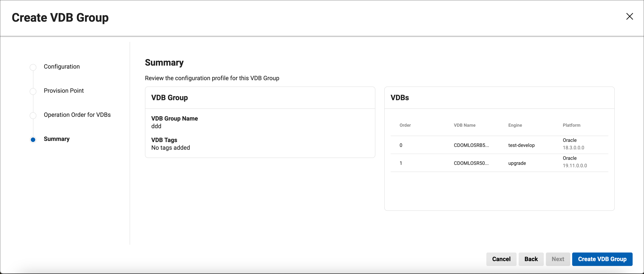Image resolution: width=644 pixels, height=274 pixels.
Task: Confirm with Create VDB Group button
Action: pos(602,259)
